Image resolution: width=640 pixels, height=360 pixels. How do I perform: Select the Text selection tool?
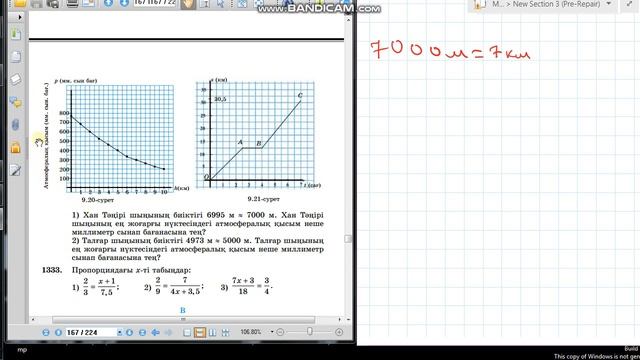(204, 4)
